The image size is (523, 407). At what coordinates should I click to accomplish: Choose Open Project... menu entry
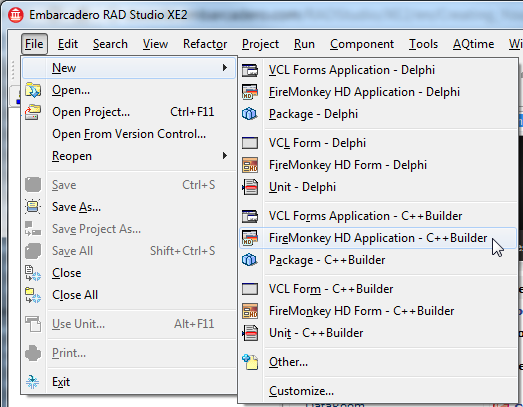pos(129,112)
